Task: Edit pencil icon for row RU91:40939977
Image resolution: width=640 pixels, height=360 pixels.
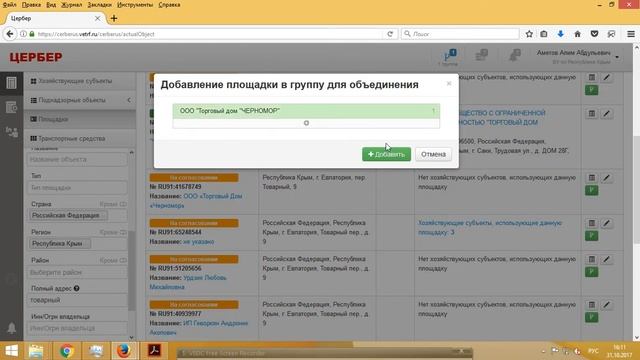Action: 607,304
